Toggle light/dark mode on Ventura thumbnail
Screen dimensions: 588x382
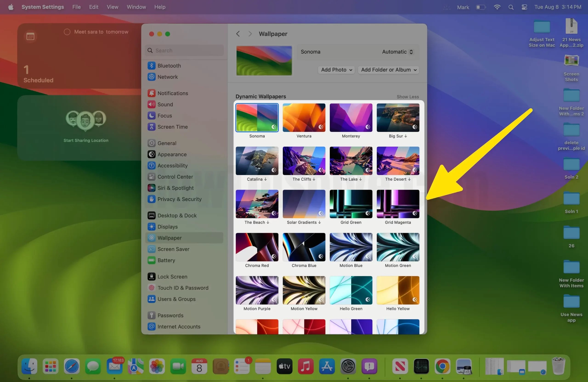321,127
